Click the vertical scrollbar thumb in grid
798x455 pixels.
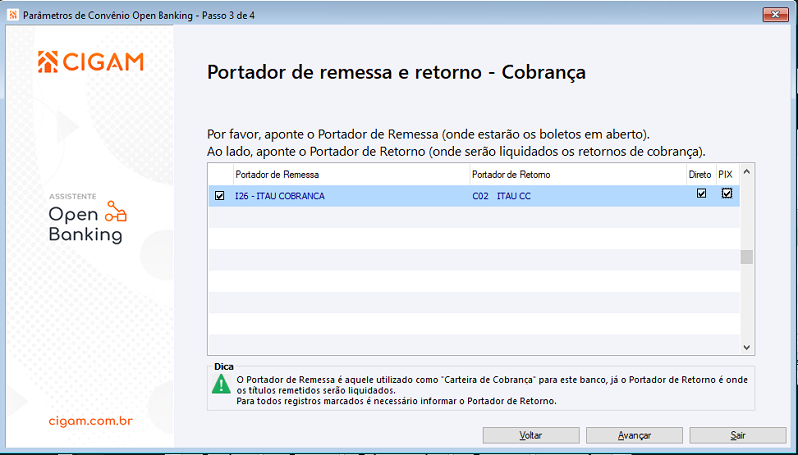[x=747, y=257]
